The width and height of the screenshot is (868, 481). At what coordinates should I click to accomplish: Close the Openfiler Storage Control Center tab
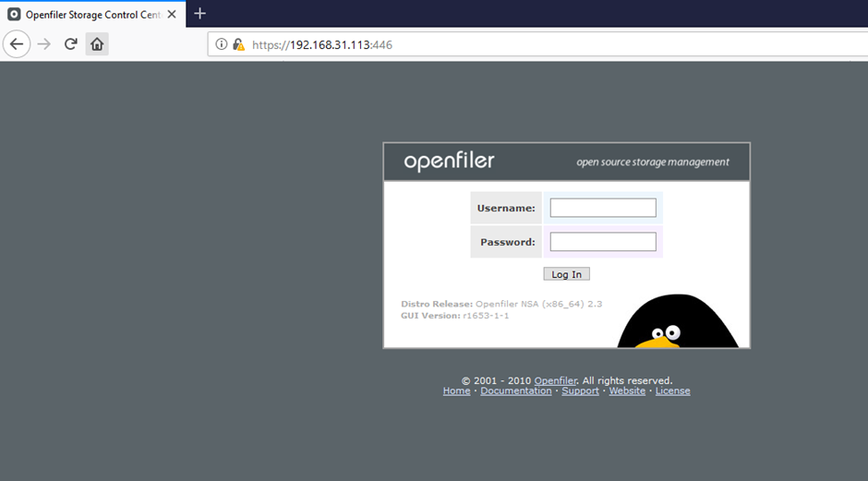pyautogui.click(x=172, y=15)
